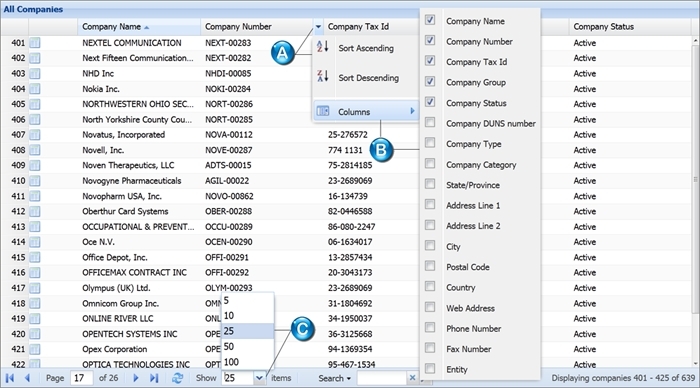Open the Company Number header dropdown arrow
This screenshot has width=700, height=388.
[318, 27]
